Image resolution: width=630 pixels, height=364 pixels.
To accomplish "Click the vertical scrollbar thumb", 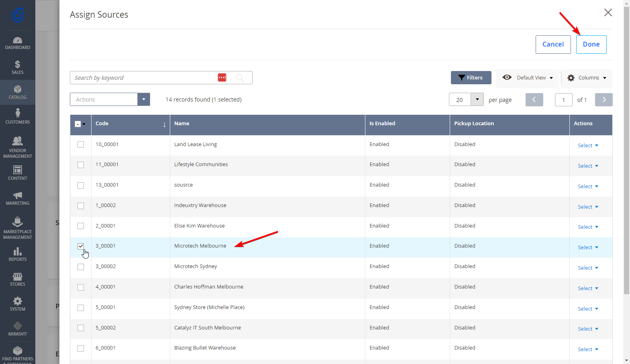I will 626,150.
